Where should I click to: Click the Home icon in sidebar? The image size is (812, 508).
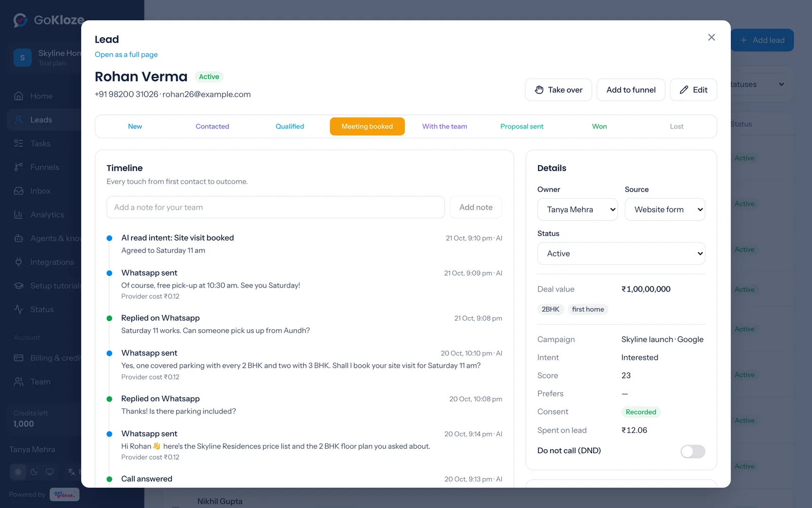(19, 96)
